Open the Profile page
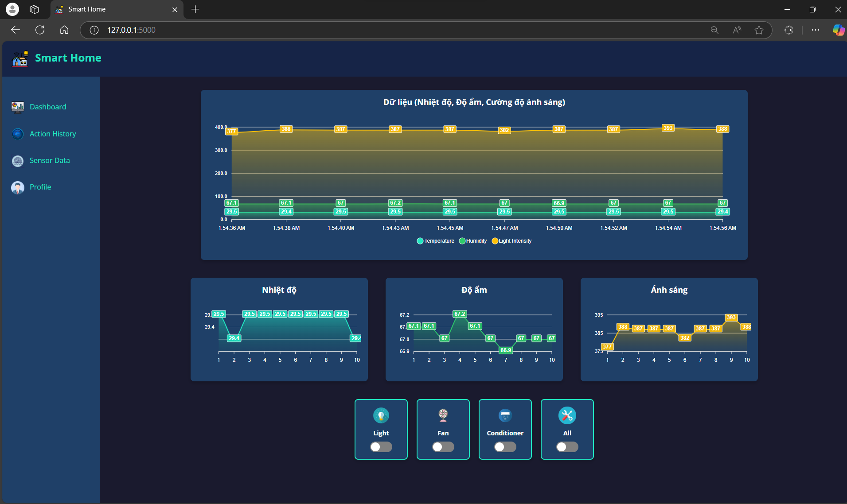This screenshot has width=847, height=504. click(x=40, y=187)
